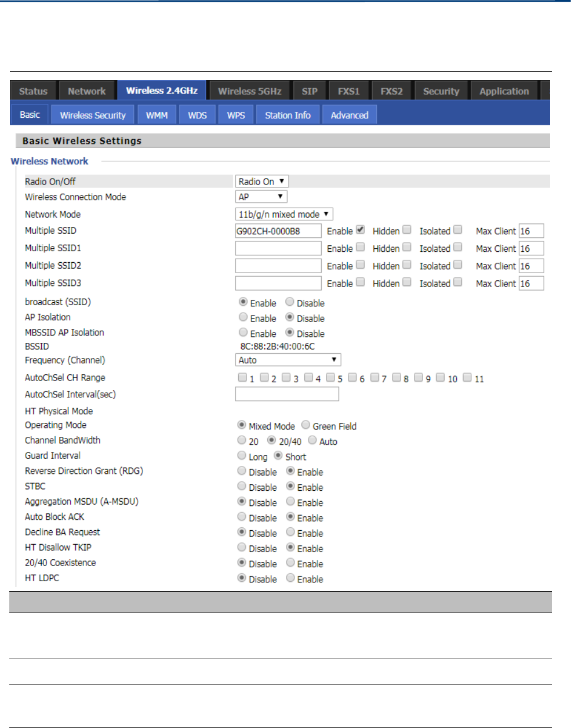Enable 20/40 Coexistence
Image resolution: width=571 pixels, height=728 pixels.
tap(290, 563)
